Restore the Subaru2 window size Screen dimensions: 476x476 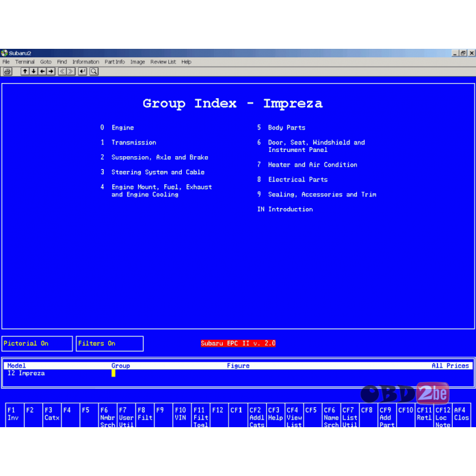point(463,53)
